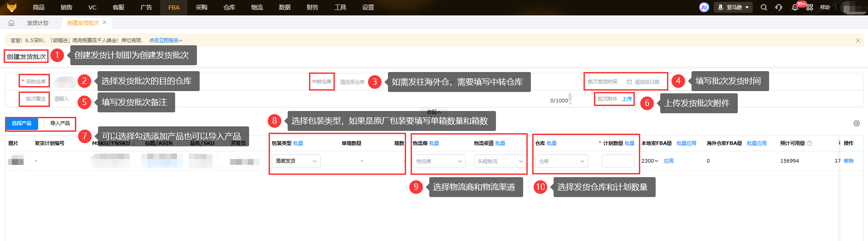Open the FBA menu
868x241 pixels.
coord(174,7)
